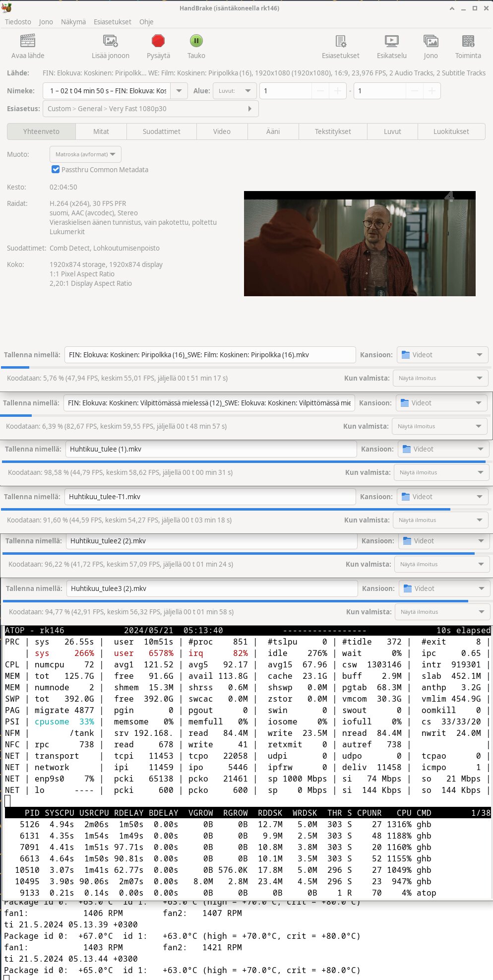Screen dimensions: 493x980
Task: Open Kansioon Videot dropdown for Piripolkka file
Action: pos(442,355)
